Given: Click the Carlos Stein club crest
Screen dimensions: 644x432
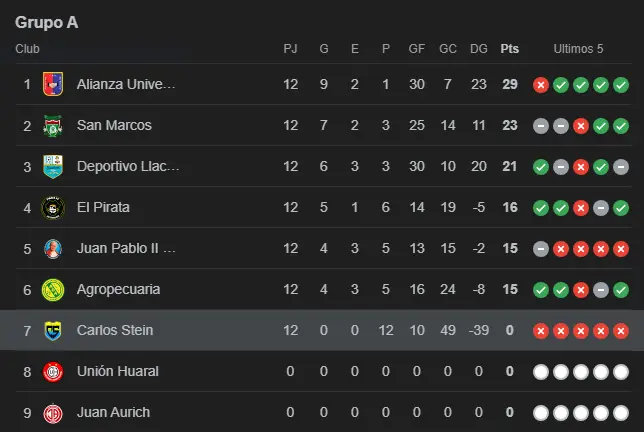Looking at the screenshot, I should point(53,331).
